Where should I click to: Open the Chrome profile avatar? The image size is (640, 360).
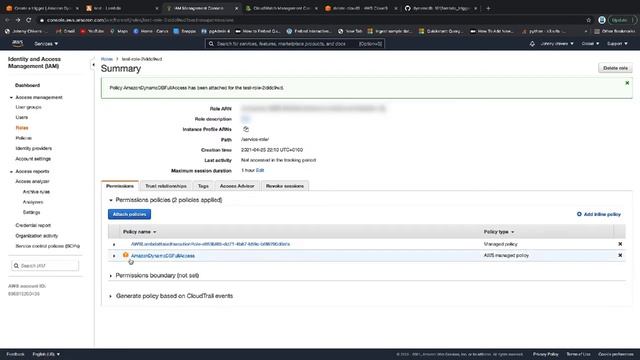tap(602, 20)
